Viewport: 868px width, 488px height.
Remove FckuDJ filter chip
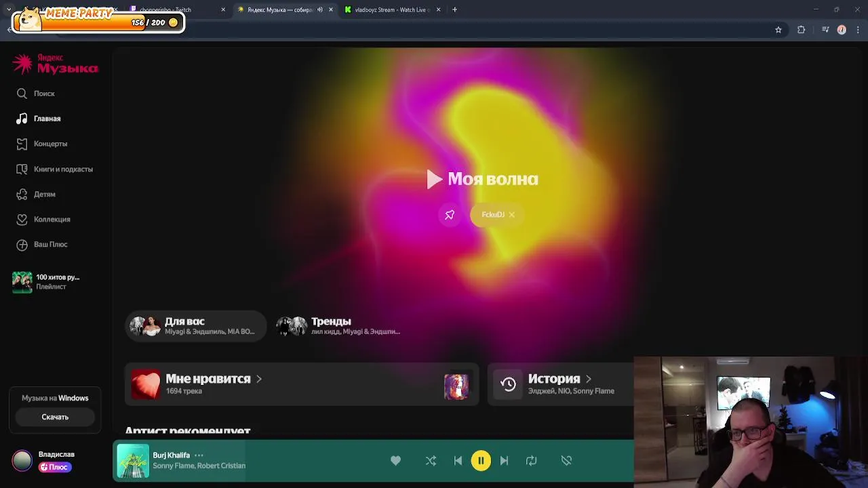pyautogui.click(x=511, y=215)
